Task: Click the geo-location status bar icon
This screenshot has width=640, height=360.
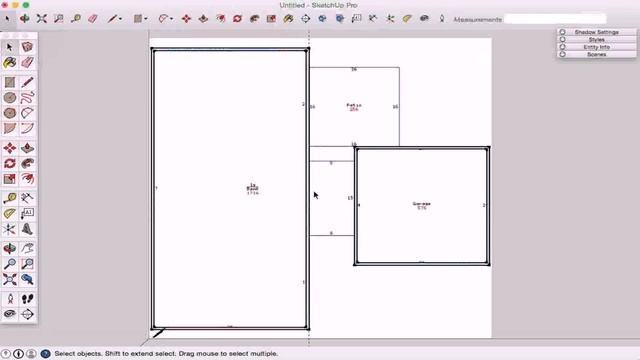Action: tap(18, 353)
